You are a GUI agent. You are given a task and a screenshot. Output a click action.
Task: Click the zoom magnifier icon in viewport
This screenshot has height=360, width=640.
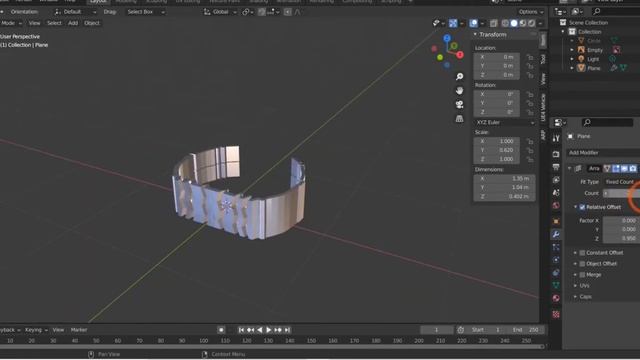point(460,76)
